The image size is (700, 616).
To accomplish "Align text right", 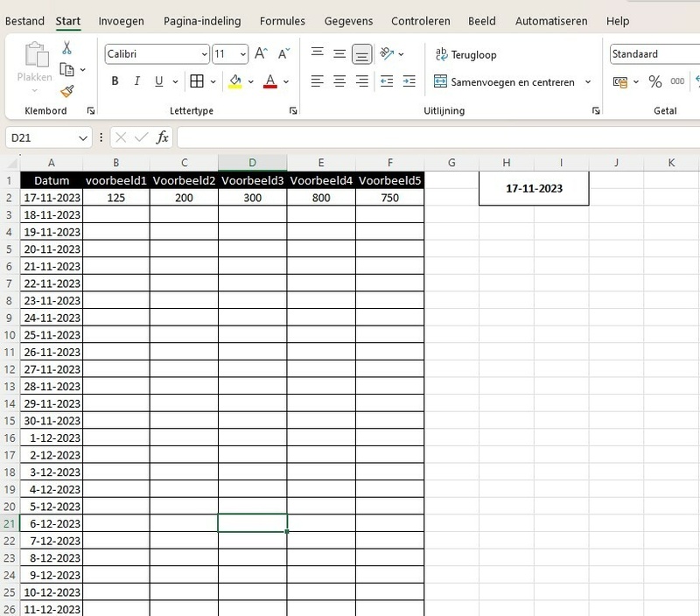I will click(x=362, y=81).
